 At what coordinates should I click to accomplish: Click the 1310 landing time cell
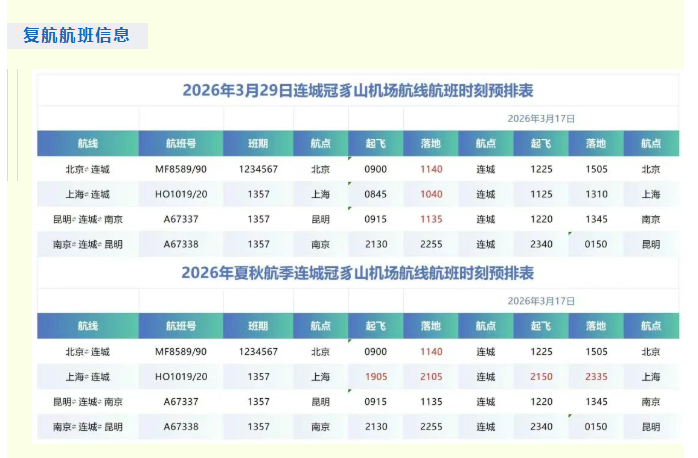point(596,195)
